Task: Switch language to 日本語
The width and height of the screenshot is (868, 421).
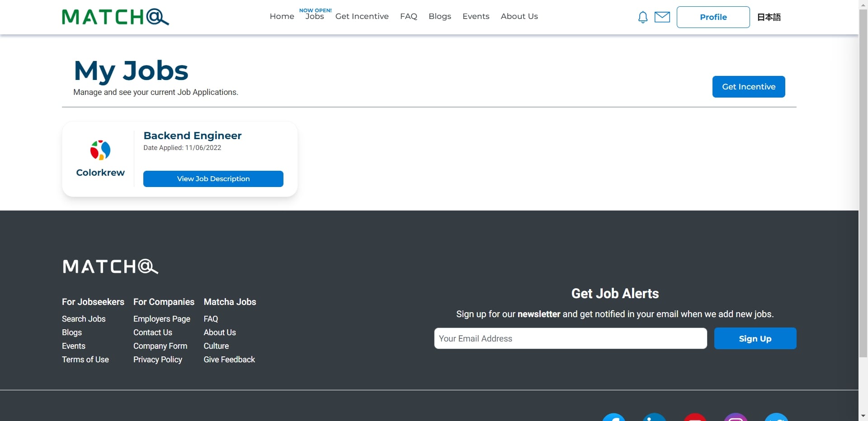Action: (769, 17)
